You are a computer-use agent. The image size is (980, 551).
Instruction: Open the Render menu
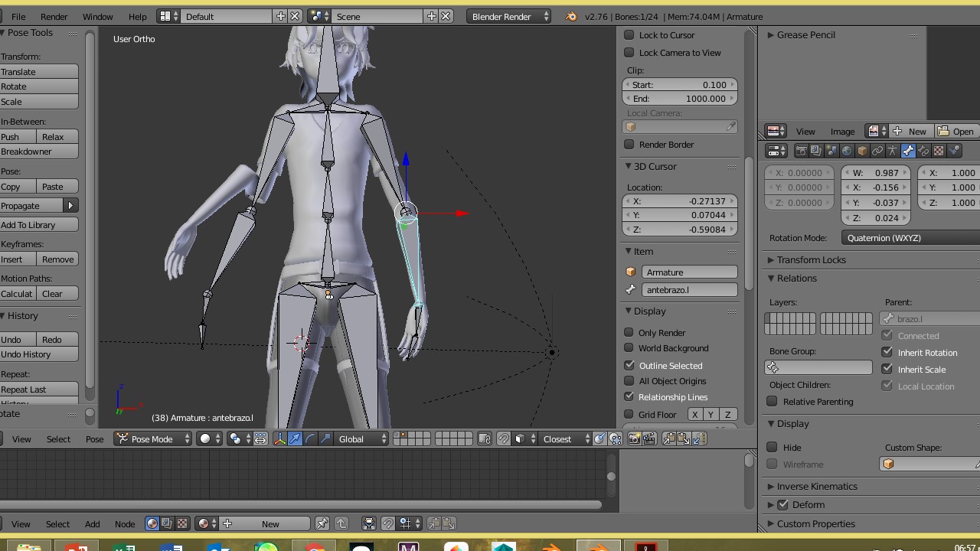tap(54, 16)
